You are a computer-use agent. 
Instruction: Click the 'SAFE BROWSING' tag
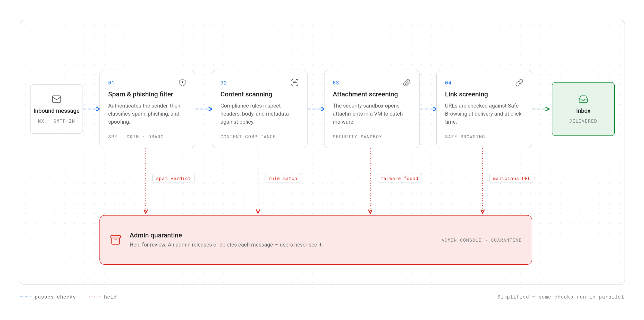point(465,137)
